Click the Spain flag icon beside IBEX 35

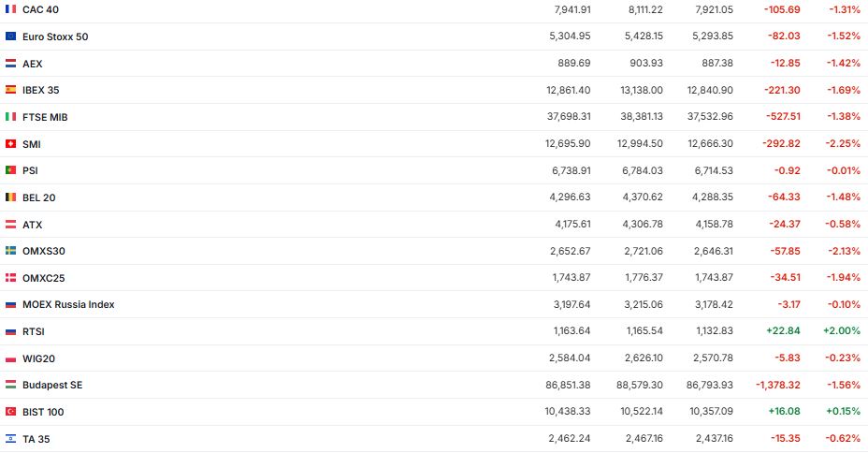coord(11,90)
